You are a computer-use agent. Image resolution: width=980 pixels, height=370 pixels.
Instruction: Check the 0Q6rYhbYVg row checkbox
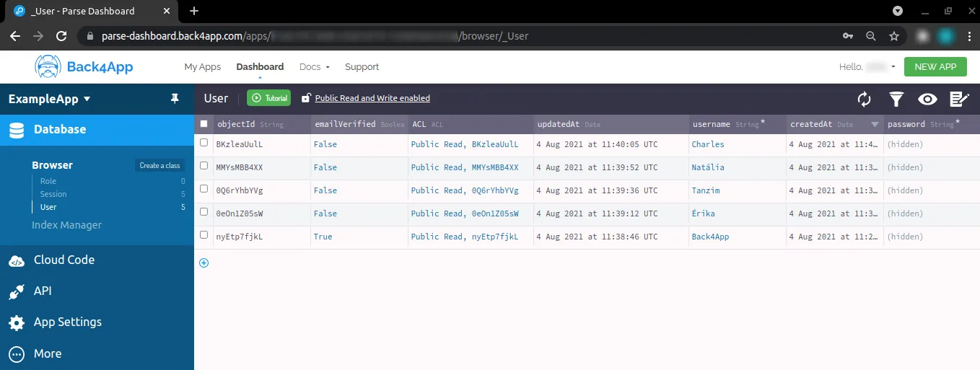[x=204, y=189]
